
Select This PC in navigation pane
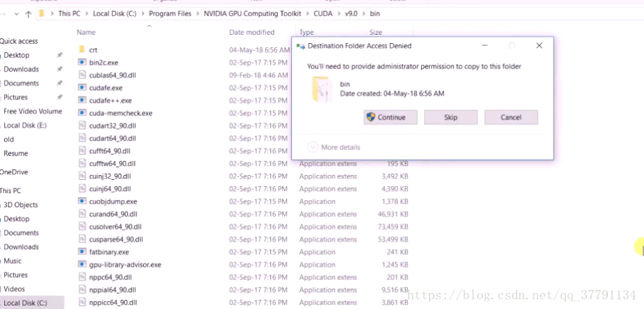click(10, 190)
